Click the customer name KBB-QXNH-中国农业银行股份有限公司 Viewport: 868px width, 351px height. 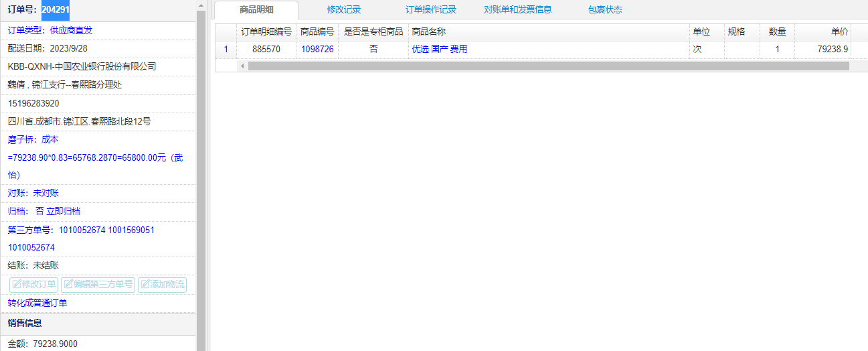[x=82, y=66]
